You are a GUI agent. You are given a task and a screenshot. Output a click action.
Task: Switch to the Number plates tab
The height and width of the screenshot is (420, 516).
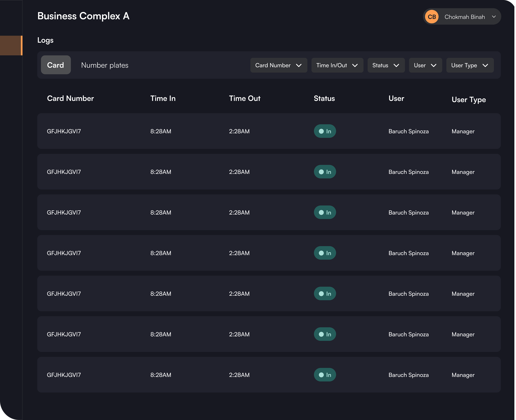[x=105, y=65]
